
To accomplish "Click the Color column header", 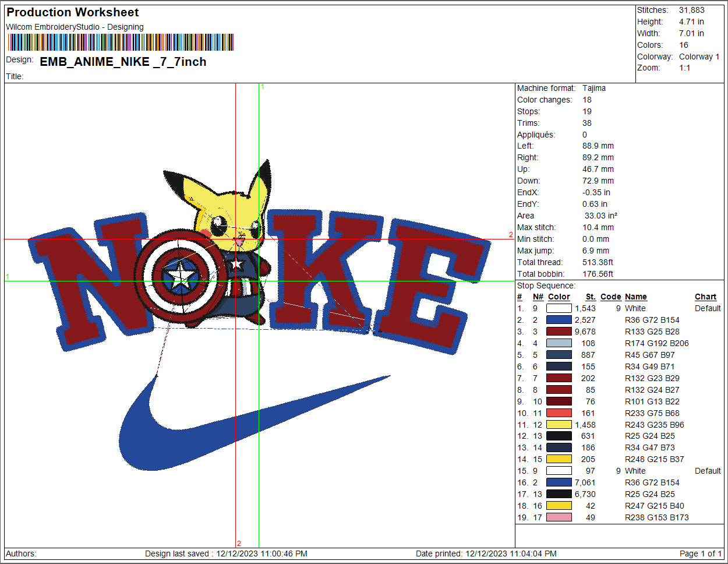I will coord(559,297).
